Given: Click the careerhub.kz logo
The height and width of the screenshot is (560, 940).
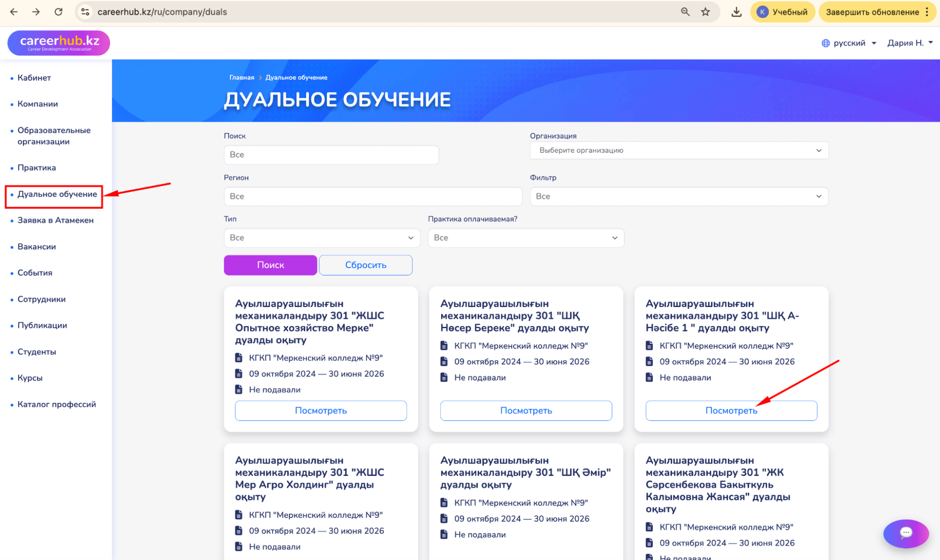Looking at the screenshot, I should click(59, 43).
